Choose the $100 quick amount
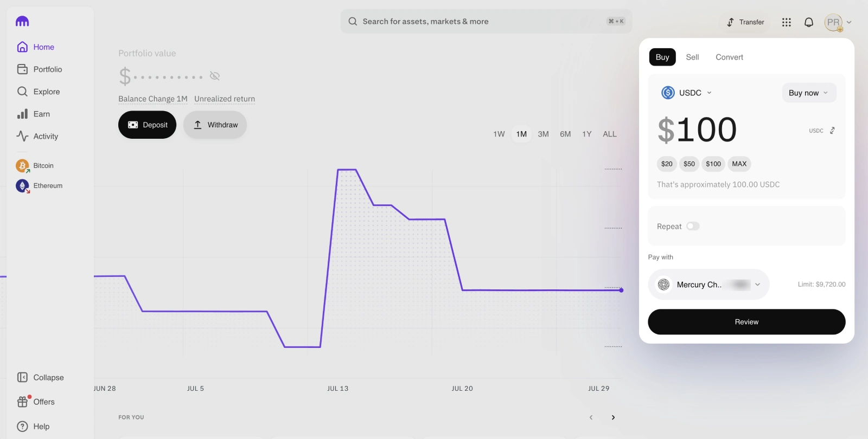Screen dimensions: 868x439 (x=713, y=164)
